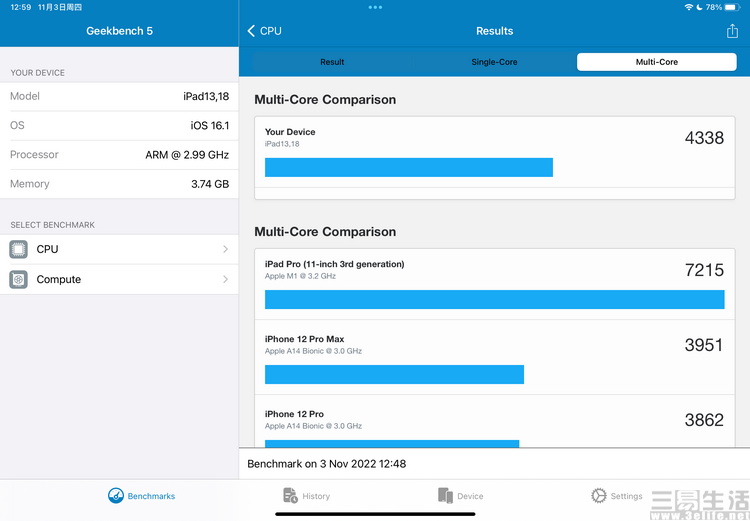Tap the Geekbench 5 title
This screenshot has height=521, width=750.
pyautogui.click(x=119, y=31)
